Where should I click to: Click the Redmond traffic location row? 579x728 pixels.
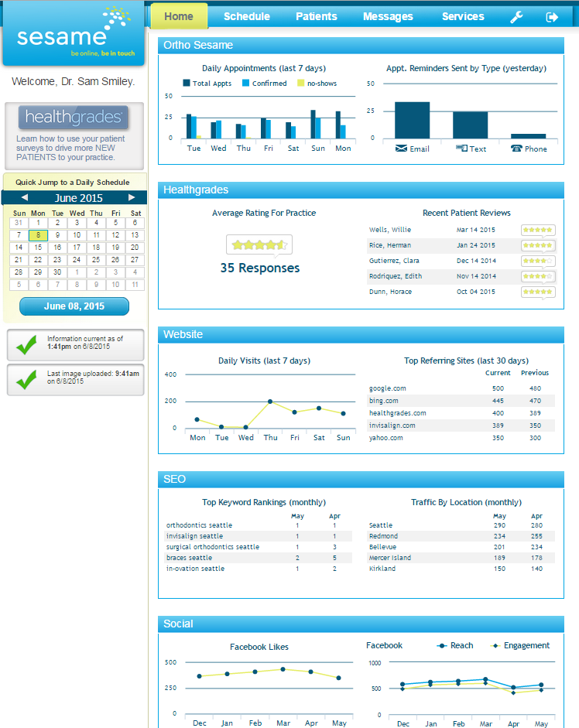coord(460,536)
